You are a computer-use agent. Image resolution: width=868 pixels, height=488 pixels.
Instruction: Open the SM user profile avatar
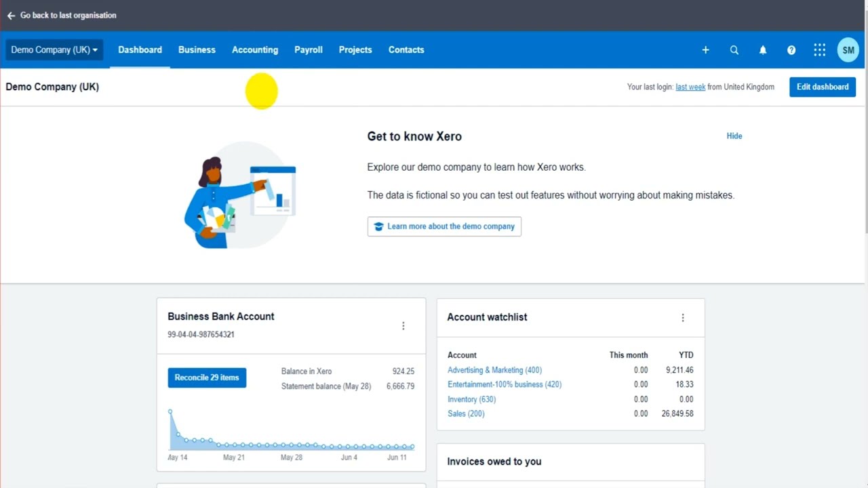coord(848,50)
